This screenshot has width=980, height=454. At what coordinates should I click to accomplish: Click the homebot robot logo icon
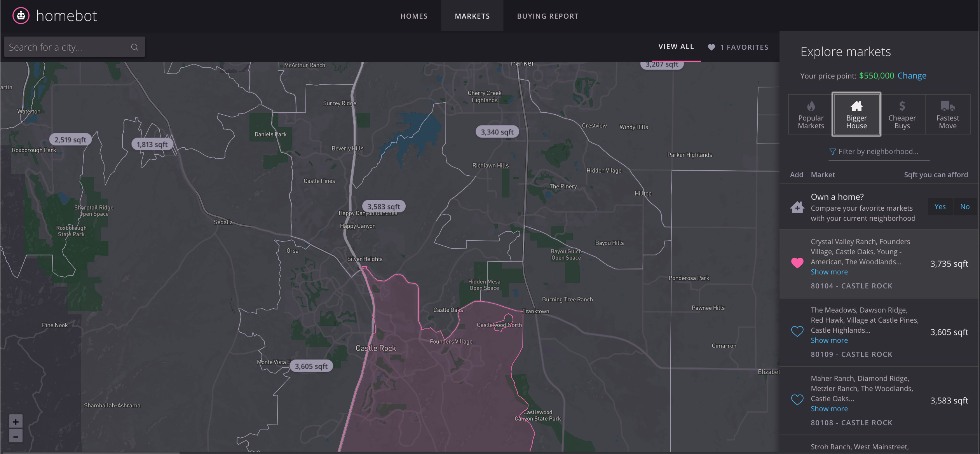(21, 16)
